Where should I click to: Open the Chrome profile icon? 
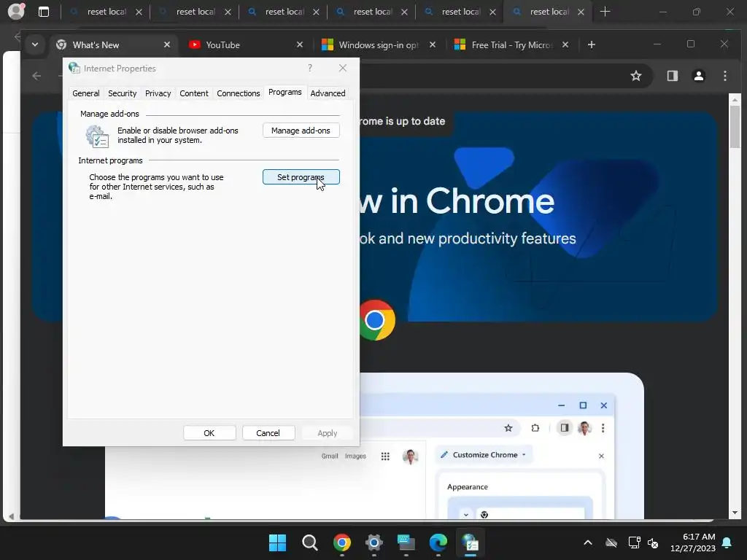699,76
